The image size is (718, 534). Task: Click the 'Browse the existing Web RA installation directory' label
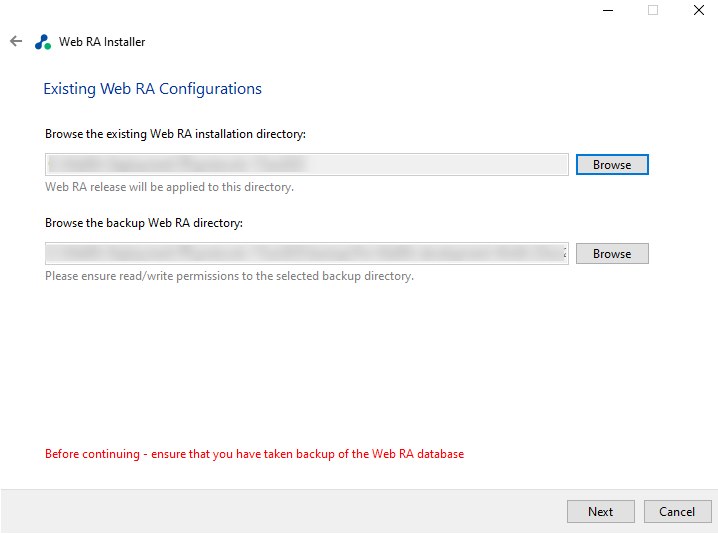175,133
